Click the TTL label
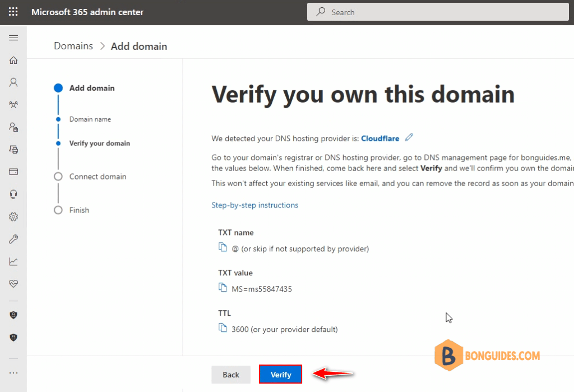This screenshot has height=392, width=574. 224,313
